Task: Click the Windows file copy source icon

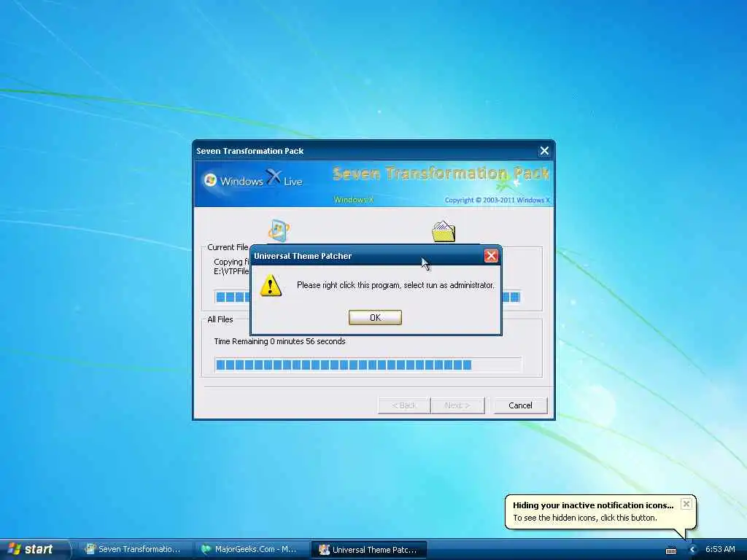Action: [279, 231]
